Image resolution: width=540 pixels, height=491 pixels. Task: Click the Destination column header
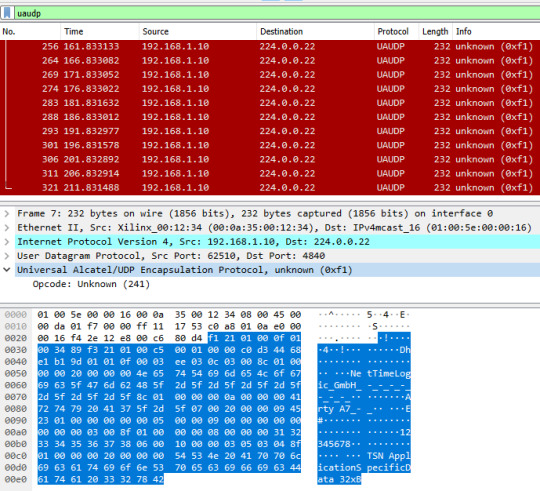[315, 32]
